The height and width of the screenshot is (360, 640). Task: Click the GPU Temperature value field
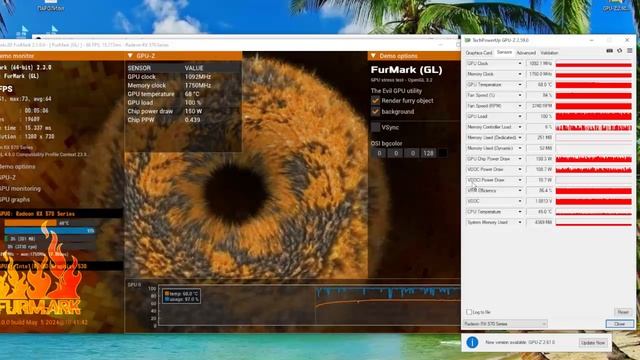540,85
